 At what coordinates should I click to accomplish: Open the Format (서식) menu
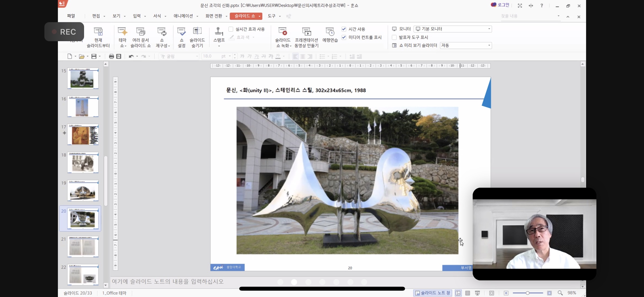157,16
